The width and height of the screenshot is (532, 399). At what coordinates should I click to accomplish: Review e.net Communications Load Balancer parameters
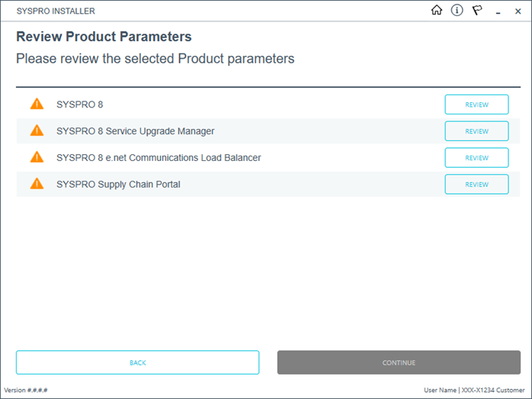pyautogui.click(x=476, y=158)
